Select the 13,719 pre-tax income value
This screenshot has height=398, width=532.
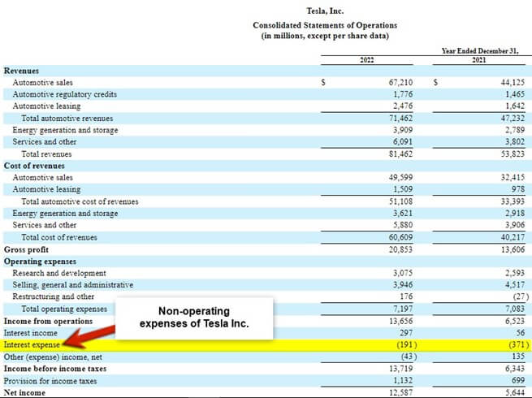(400, 369)
